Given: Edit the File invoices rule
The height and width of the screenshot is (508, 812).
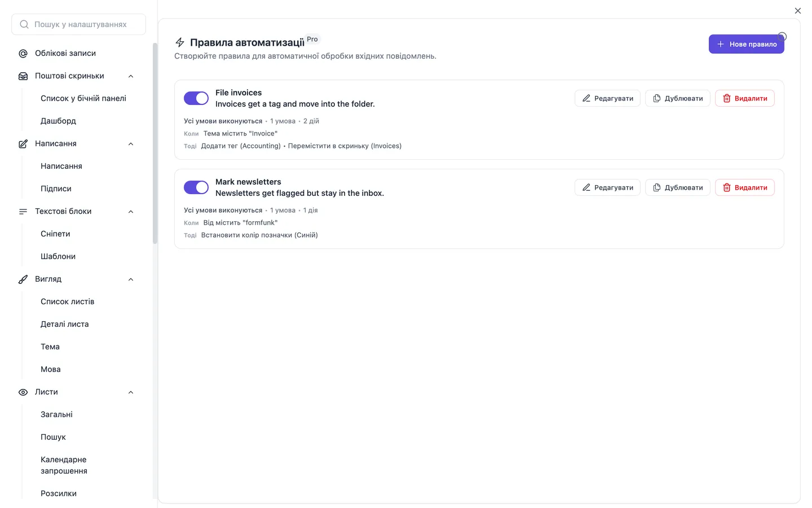Looking at the screenshot, I should [607, 98].
